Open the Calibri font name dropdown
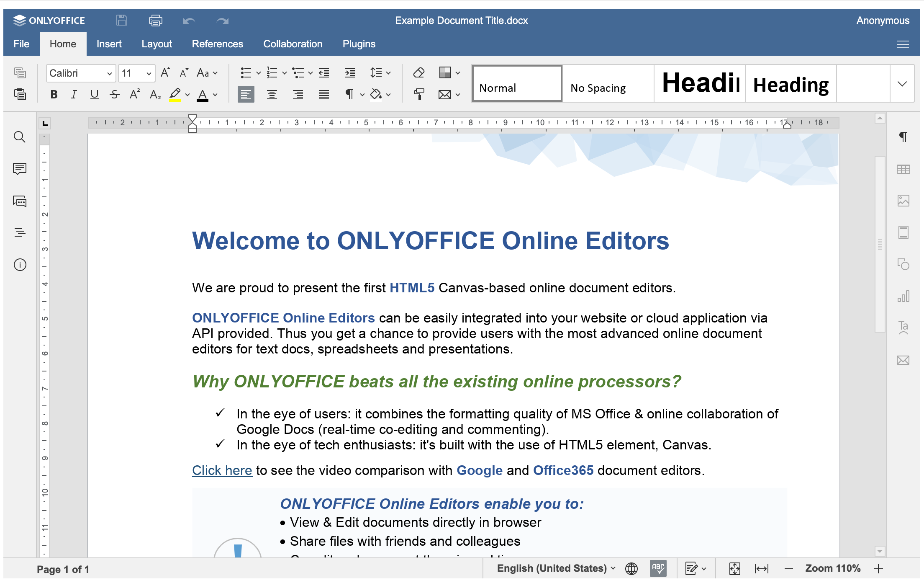Viewport: 924px width, 583px height. [80, 73]
